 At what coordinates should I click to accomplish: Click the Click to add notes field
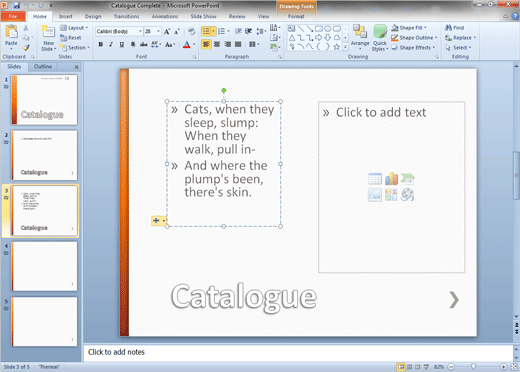point(298,352)
